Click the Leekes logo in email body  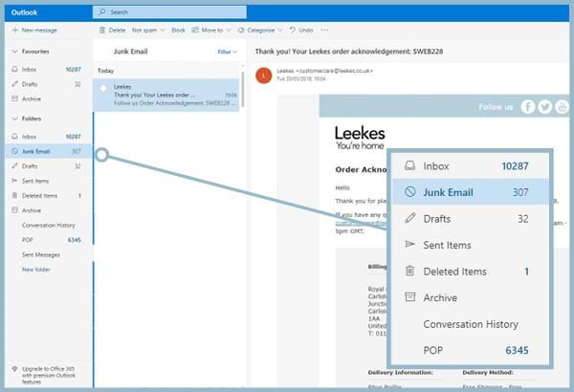[x=360, y=138]
